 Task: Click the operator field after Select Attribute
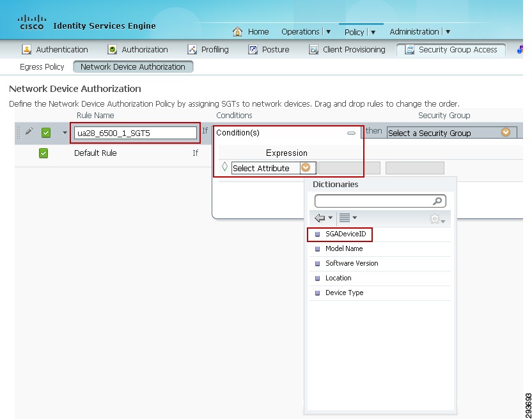click(349, 168)
